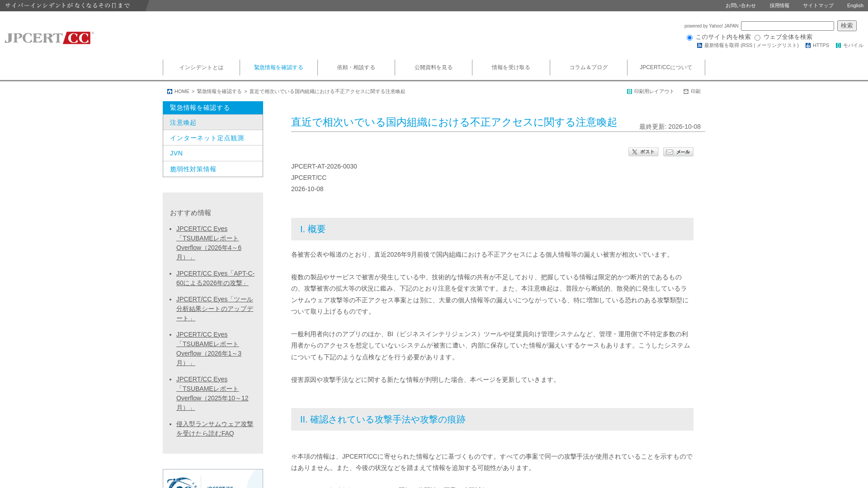Click 緊急情報を確認する breadcrumb link

219,92
